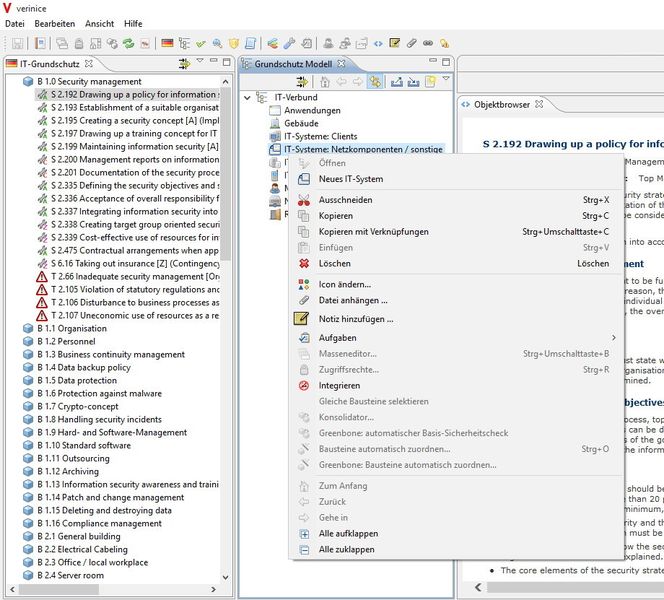Click the export arrow icon in Modell toolbar
Image resolution: width=664 pixels, height=600 pixels.
click(396, 81)
